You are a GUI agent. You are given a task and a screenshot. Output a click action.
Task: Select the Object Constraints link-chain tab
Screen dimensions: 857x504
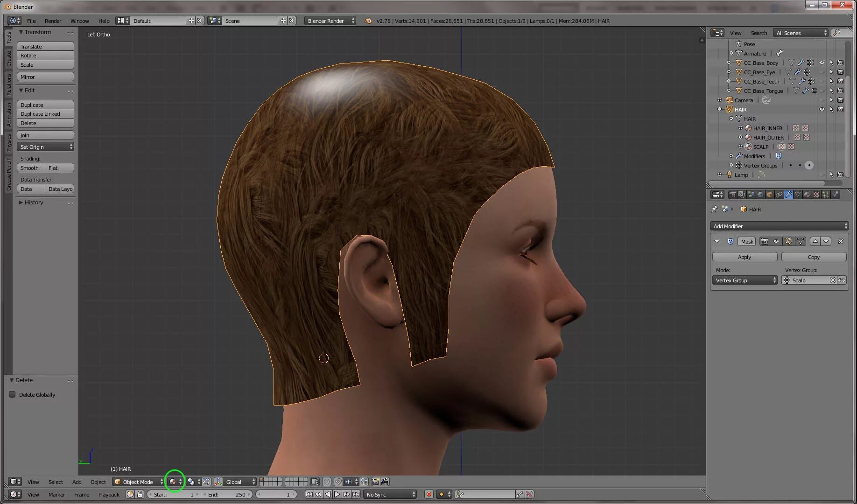(779, 195)
